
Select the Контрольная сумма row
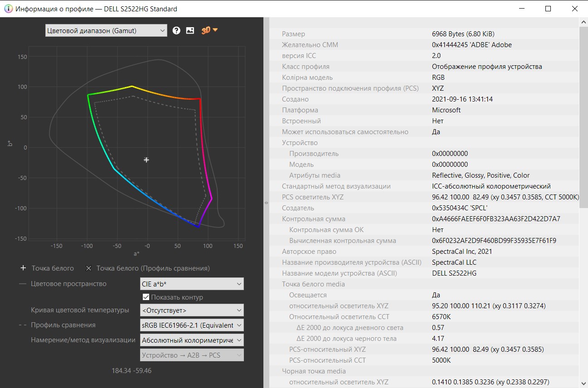[424, 219]
